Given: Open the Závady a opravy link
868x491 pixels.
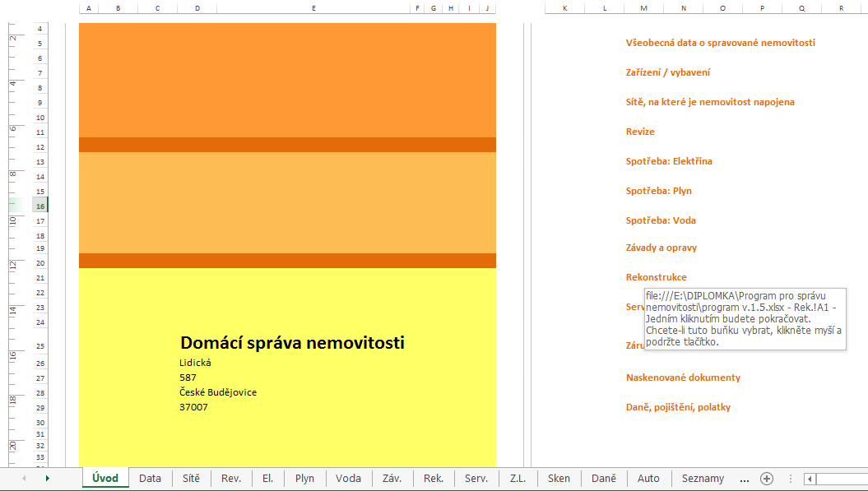Looking at the screenshot, I should point(661,248).
